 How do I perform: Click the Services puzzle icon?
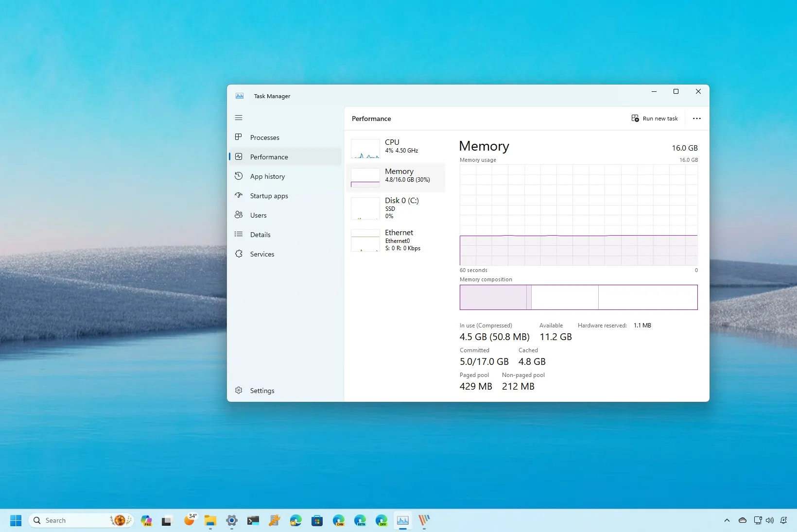tap(239, 254)
